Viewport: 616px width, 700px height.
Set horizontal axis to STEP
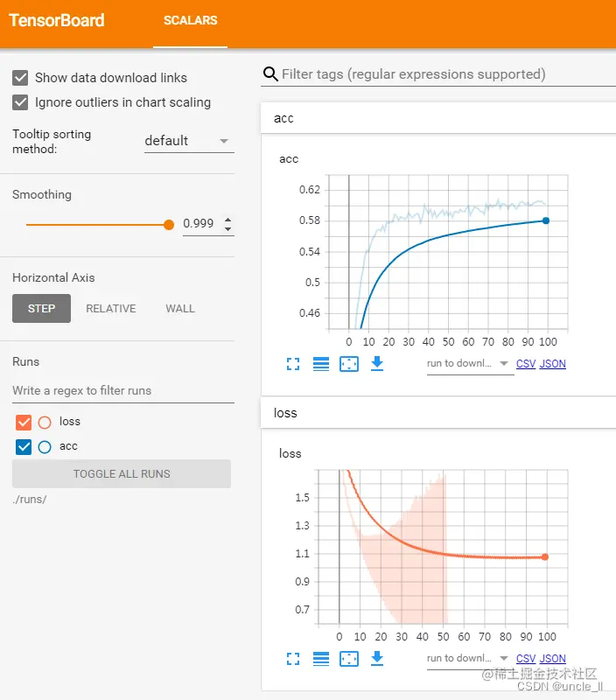(41, 309)
